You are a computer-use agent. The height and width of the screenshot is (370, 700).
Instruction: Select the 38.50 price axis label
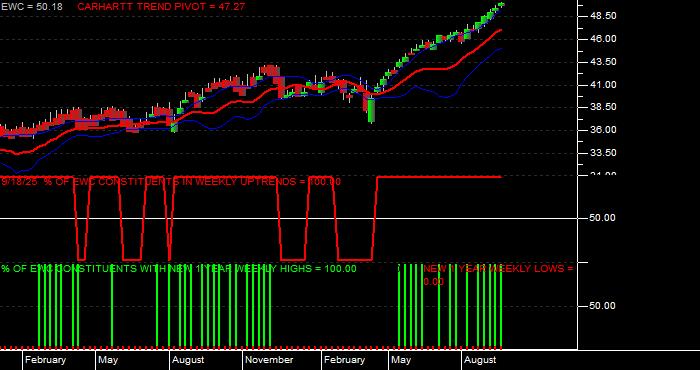click(603, 107)
